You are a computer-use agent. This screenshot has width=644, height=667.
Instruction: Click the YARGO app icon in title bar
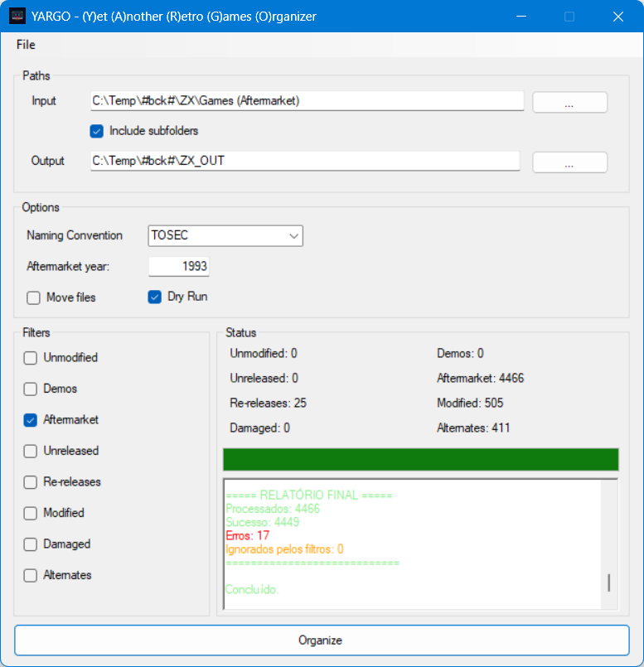tap(17, 17)
